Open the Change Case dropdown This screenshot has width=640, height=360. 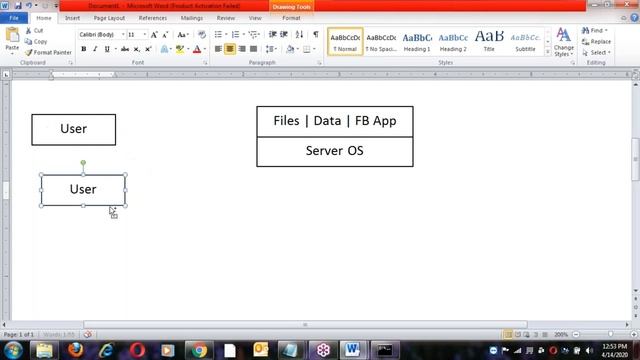182,35
